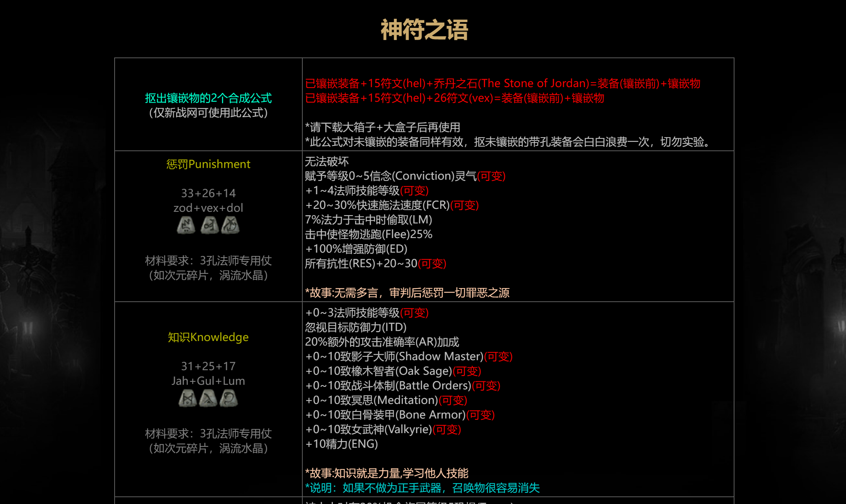Click the Vex rune icon
This screenshot has height=504, width=846.
coord(209,225)
